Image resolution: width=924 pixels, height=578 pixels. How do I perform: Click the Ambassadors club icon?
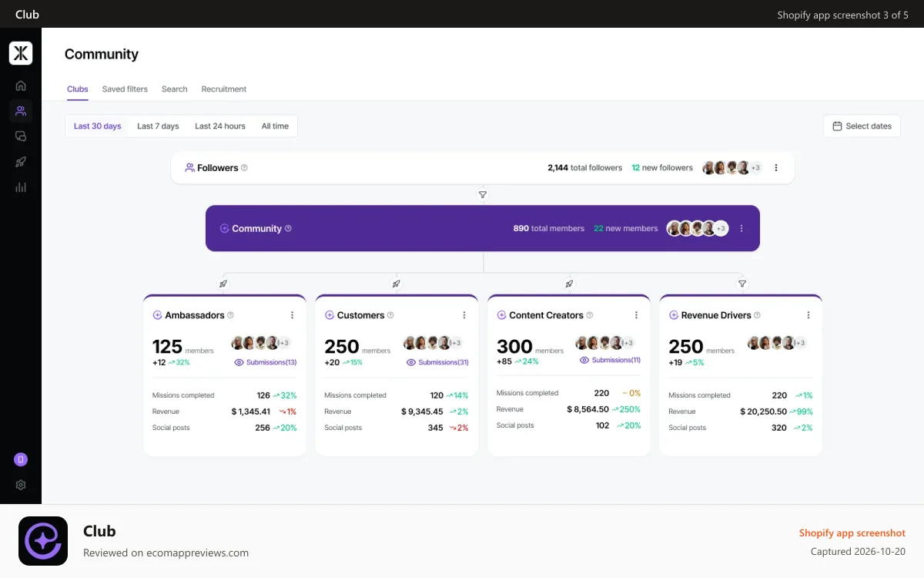(157, 315)
